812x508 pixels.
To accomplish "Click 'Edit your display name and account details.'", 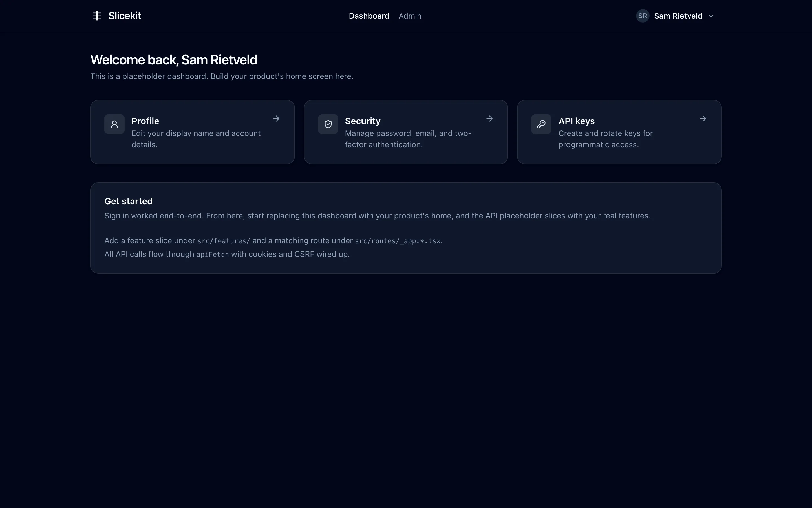I will 196,139.
